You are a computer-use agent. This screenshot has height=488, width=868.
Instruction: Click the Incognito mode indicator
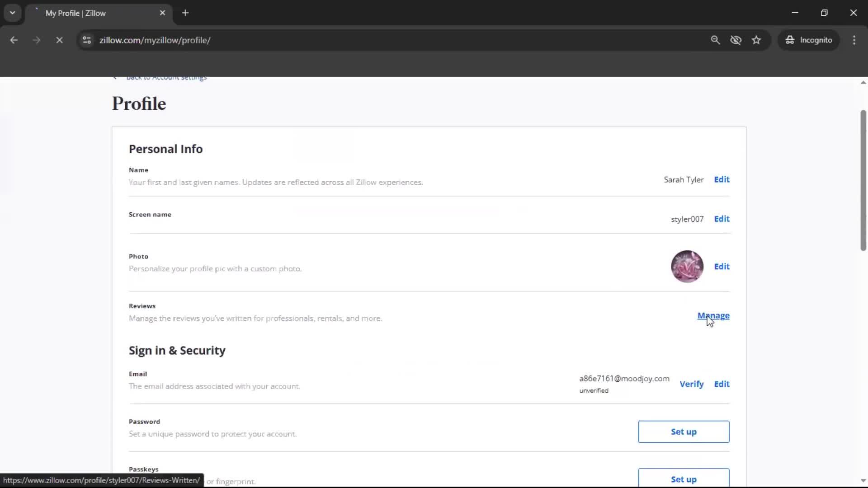[809, 40]
